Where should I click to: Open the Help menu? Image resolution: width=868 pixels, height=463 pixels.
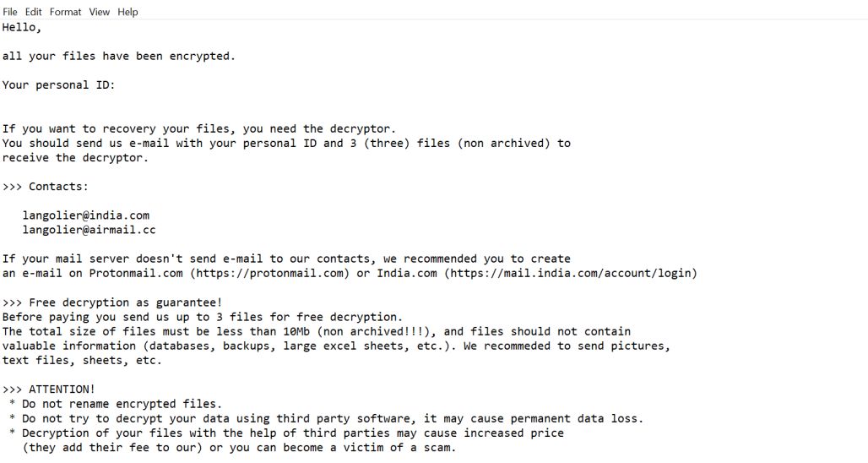pyautogui.click(x=127, y=12)
